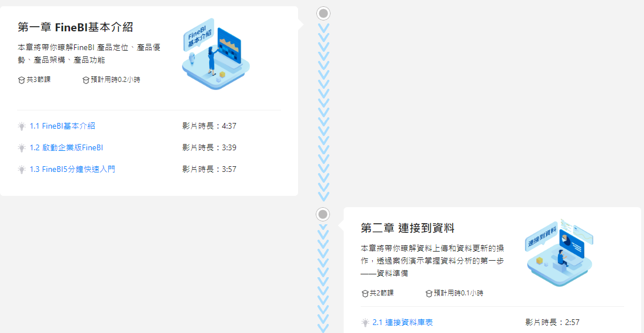Click the course icon next to 共2節課
Screen dimensions: 644x333
[x=365, y=293]
